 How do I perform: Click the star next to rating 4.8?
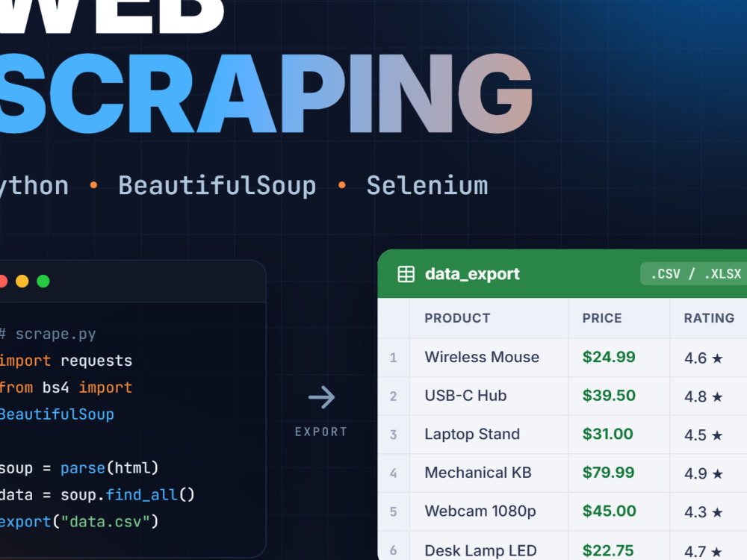(x=717, y=396)
